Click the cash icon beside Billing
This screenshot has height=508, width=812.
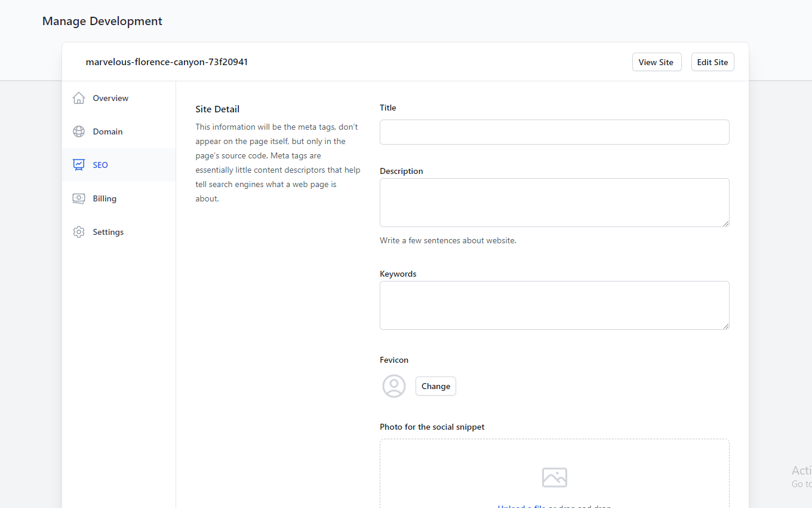[79, 198]
